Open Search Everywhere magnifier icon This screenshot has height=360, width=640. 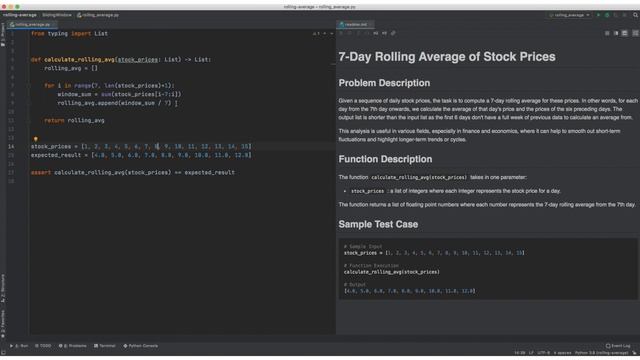[x=636, y=15]
